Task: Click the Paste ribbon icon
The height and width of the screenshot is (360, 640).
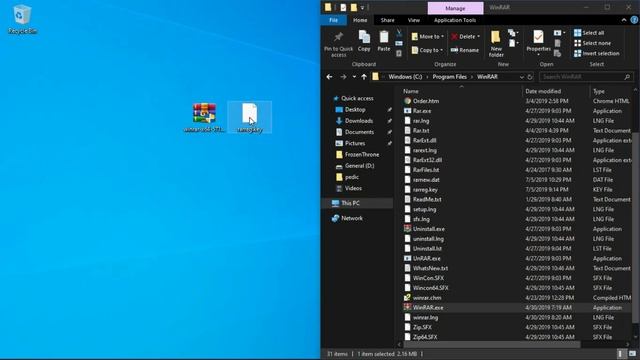Action: coord(384,41)
